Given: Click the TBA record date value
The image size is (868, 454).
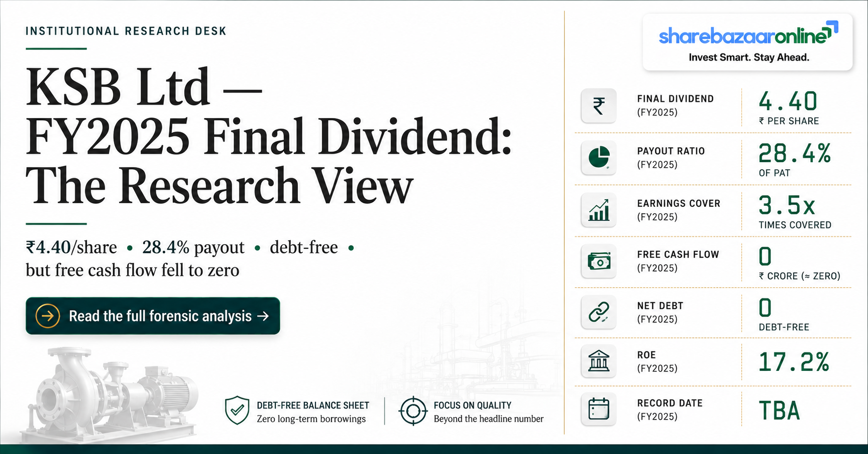Looking at the screenshot, I should point(779,411).
